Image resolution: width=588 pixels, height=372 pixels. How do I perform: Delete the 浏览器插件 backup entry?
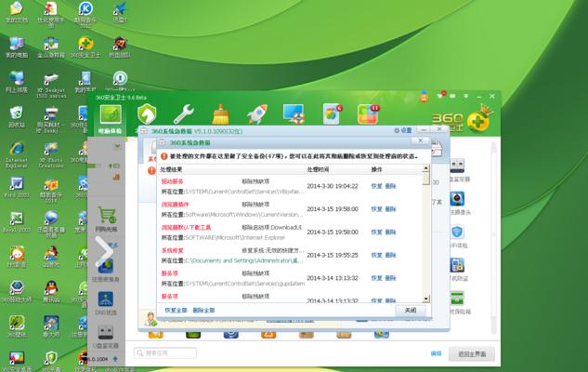(x=390, y=209)
